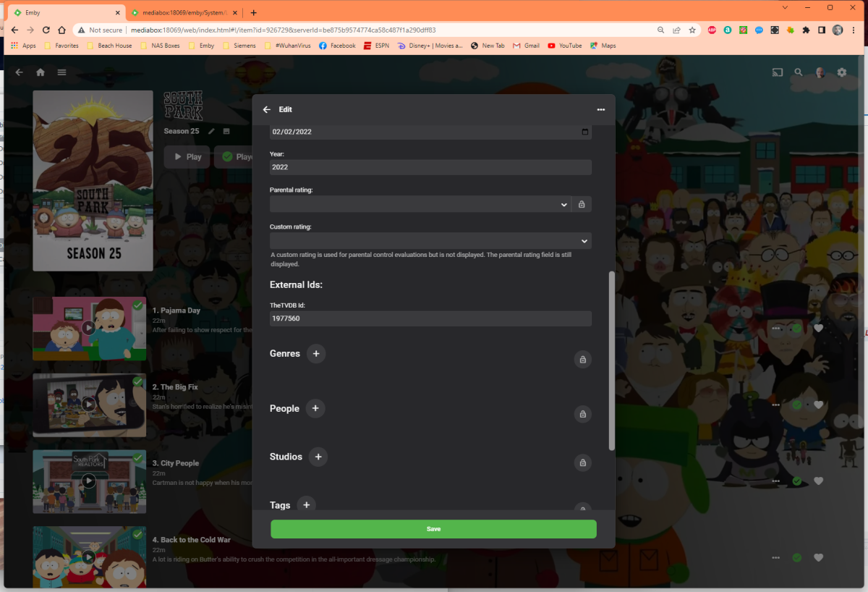This screenshot has width=868, height=592.
Task: Click the lock icon next to Genres
Action: point(582,359)
